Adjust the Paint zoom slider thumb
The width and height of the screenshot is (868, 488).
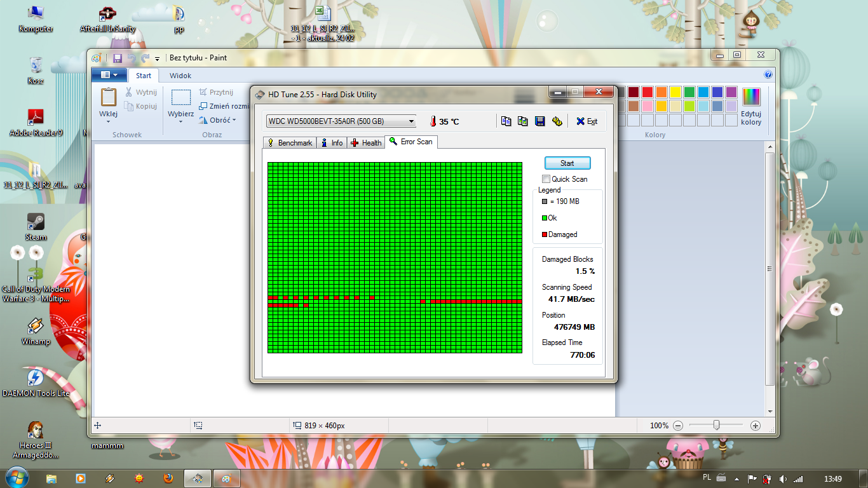pos(717,425)
